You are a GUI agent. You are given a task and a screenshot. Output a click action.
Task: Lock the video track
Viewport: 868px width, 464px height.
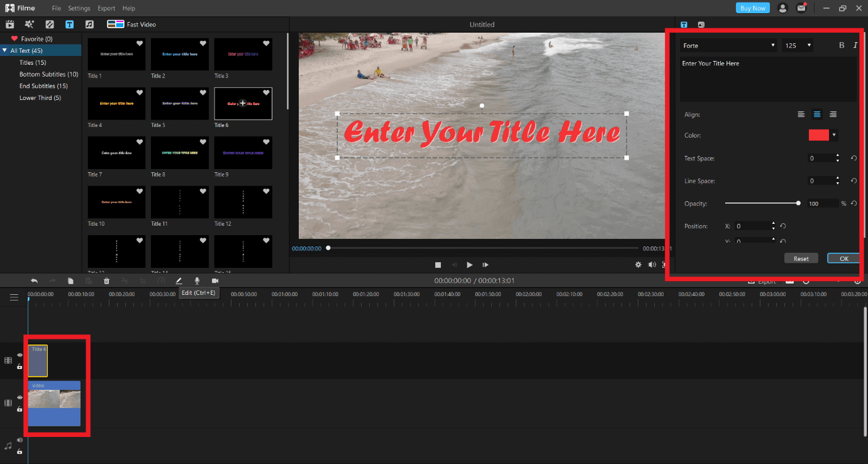[x=19, y=409]
